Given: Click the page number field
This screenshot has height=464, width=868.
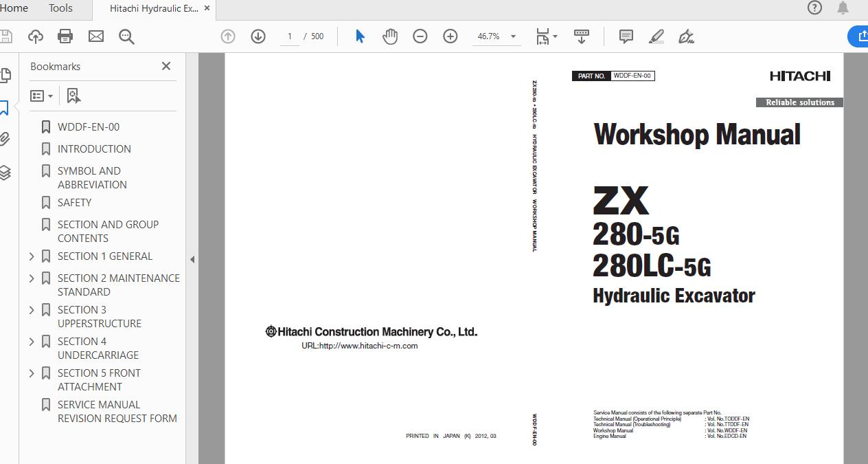Looking at the screenshot, I should pyautogui.click(x=290, y=36).
